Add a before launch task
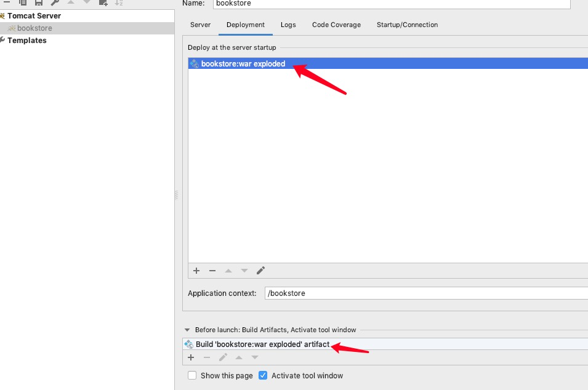588x390 pixels. (191, 357)
